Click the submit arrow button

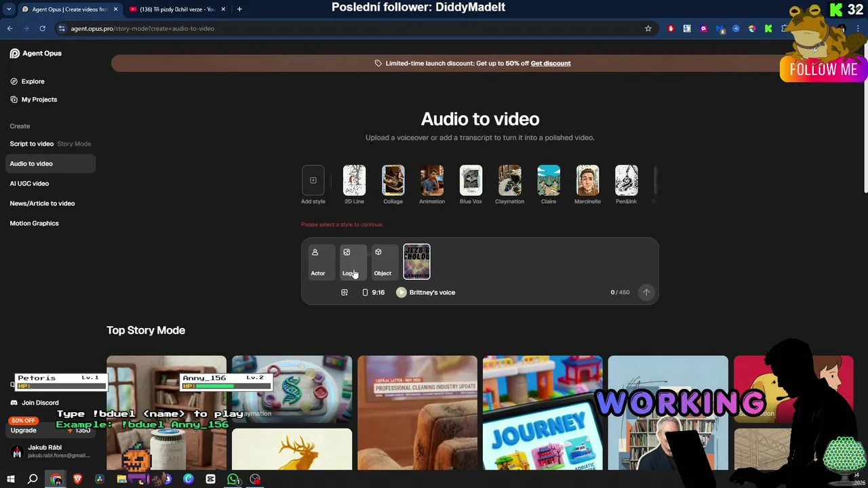click(x=646, y=293)
